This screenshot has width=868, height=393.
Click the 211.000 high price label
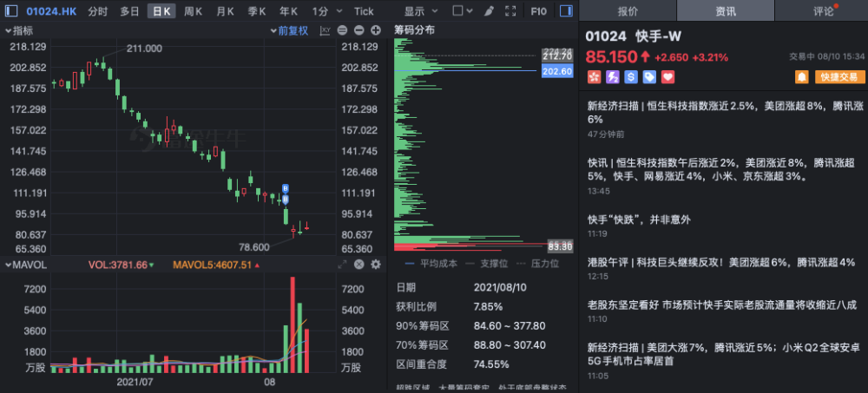click(x=144, y=49)
